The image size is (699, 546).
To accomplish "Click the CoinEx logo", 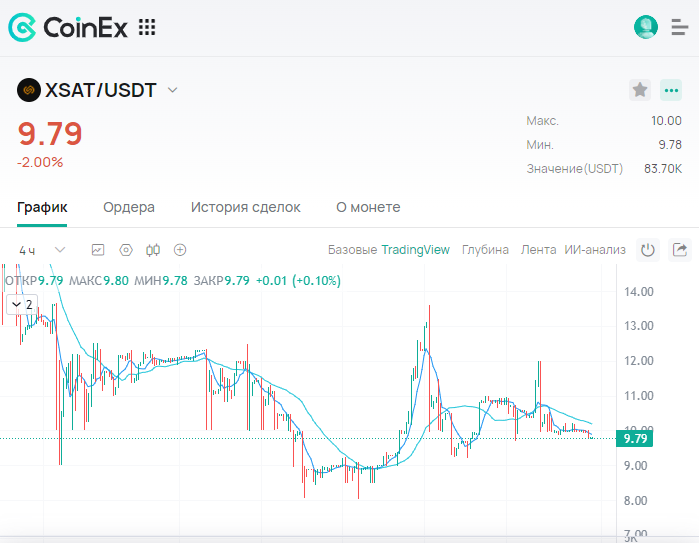I will 68,27.
